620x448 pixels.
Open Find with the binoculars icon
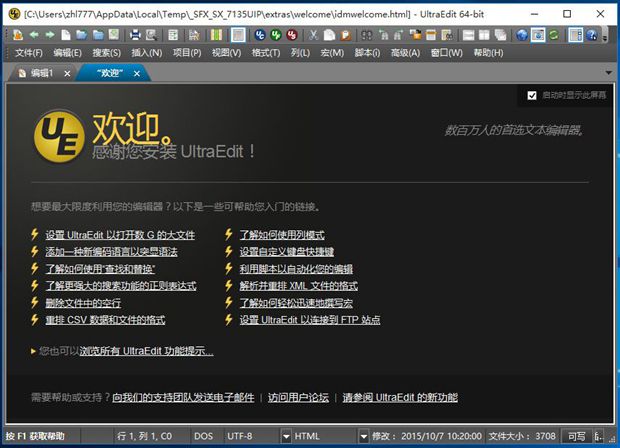pos(367,35)
